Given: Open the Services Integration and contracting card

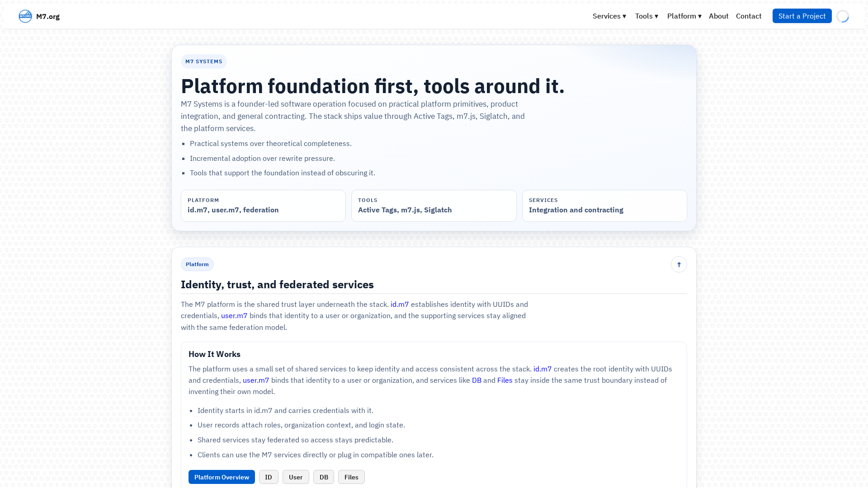Looking at the screenshot, I should 604,206.
